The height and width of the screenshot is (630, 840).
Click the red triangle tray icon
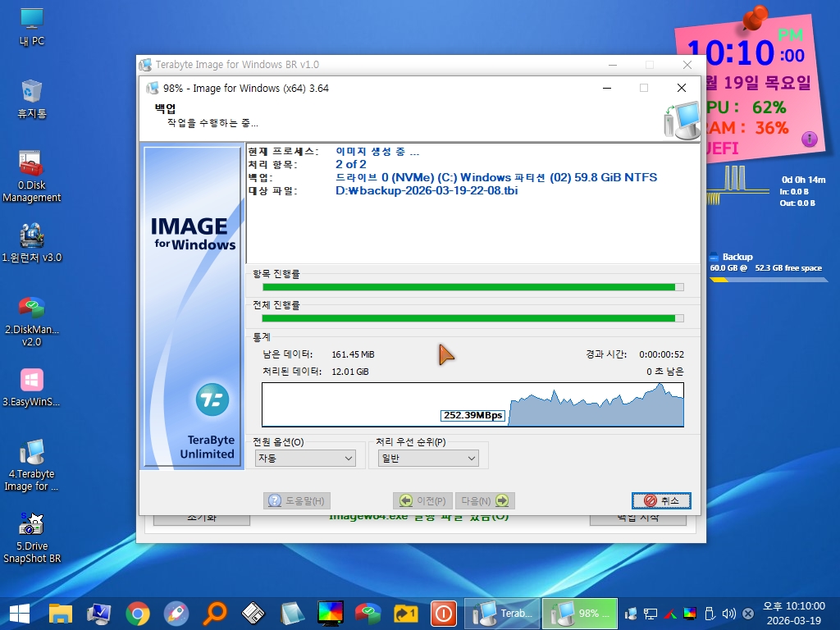(x=670, y=614)
